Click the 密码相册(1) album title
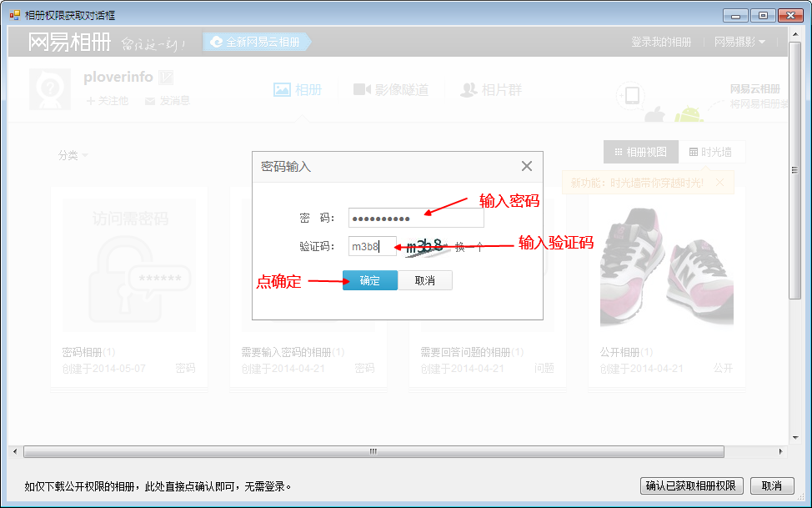The height and width of the screenshot is (508, 812). click(88, 353)
